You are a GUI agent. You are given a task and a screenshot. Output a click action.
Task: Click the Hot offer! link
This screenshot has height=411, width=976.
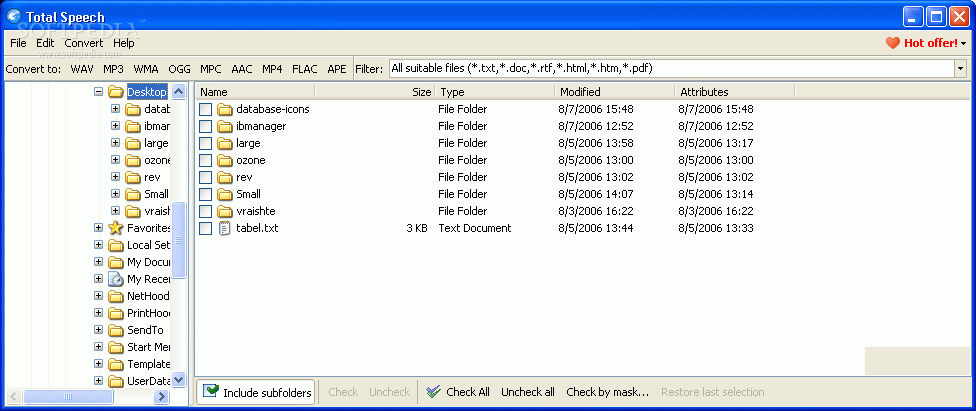tap(931, 43)
